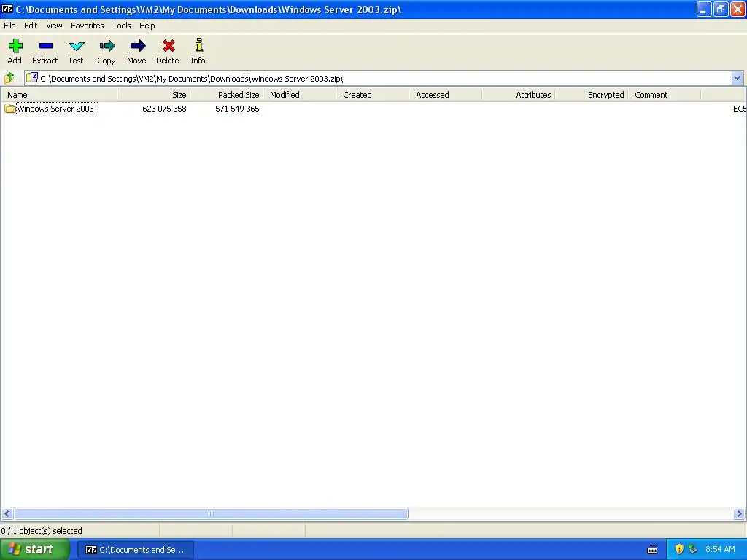
Task: Click the 8:54 AM clock
Action: pos(720,549)
